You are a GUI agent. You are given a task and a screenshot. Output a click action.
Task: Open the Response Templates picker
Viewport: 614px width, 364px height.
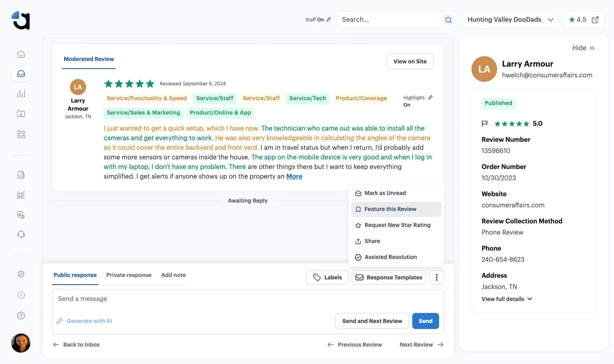tap(389, 278)
